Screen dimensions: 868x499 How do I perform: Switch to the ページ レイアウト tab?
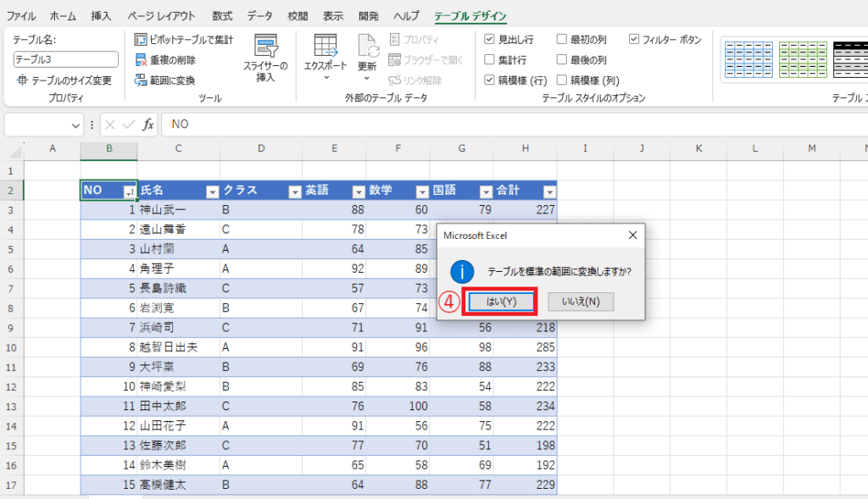pos(161,16)
